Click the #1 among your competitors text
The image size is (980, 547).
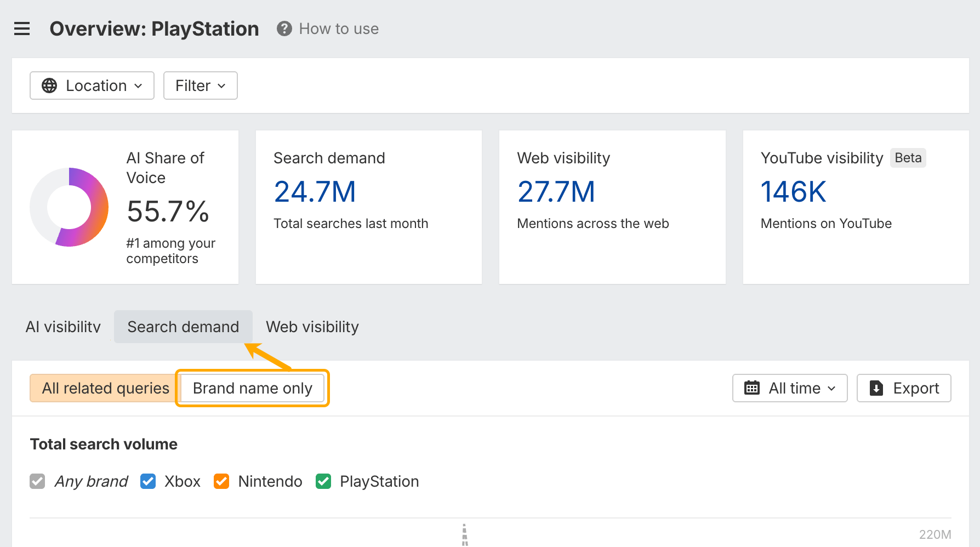coord(170,251)
